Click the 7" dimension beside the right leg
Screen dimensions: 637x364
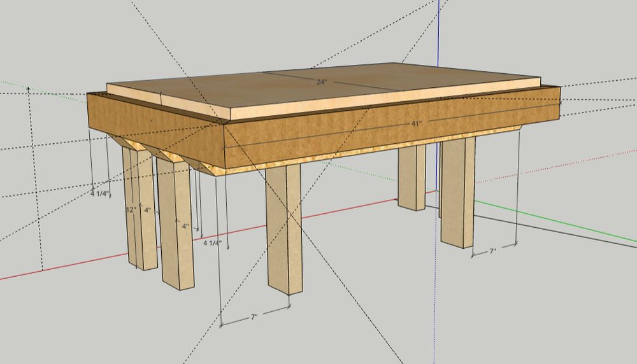click(x=492, y=251)
